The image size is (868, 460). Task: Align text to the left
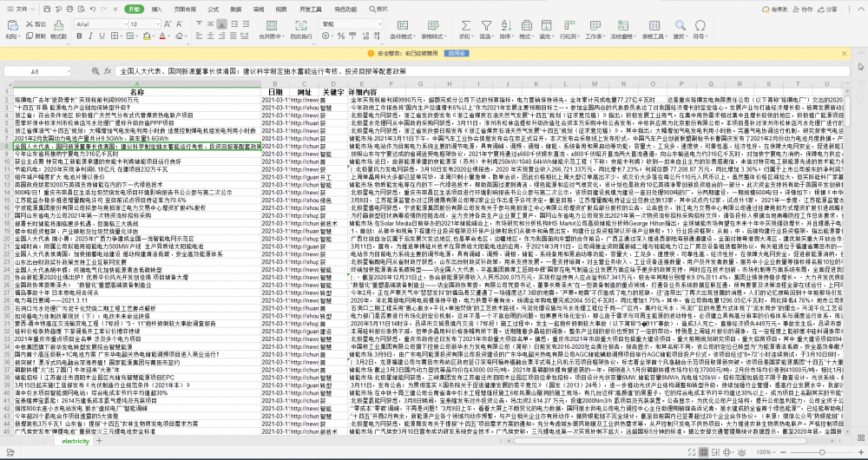pos(200,36)
